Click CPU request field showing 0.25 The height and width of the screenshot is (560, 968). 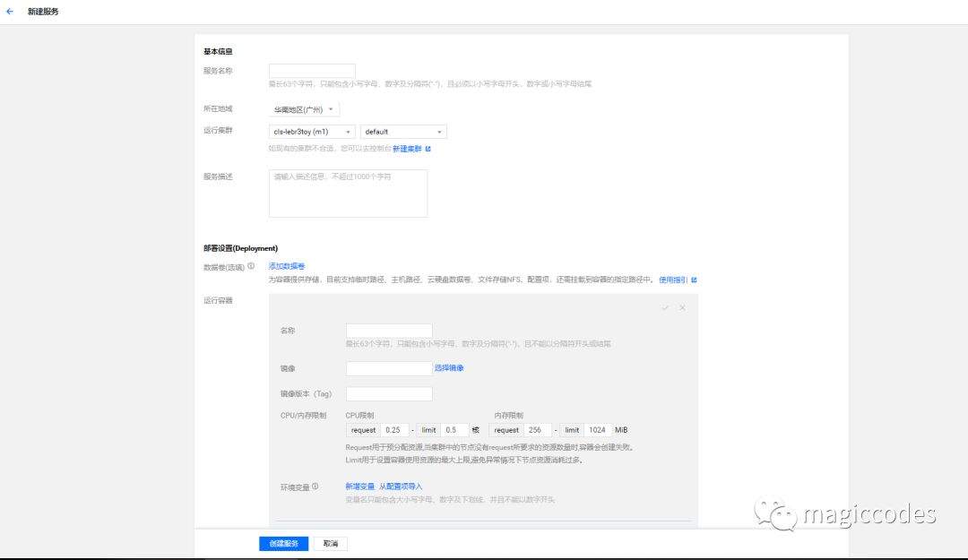395,430
